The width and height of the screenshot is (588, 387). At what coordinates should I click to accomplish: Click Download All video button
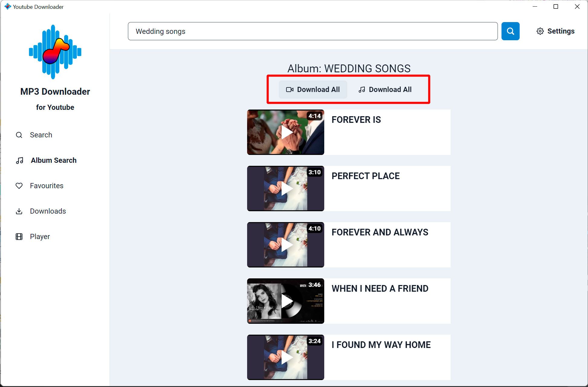[x=312, y=89]
